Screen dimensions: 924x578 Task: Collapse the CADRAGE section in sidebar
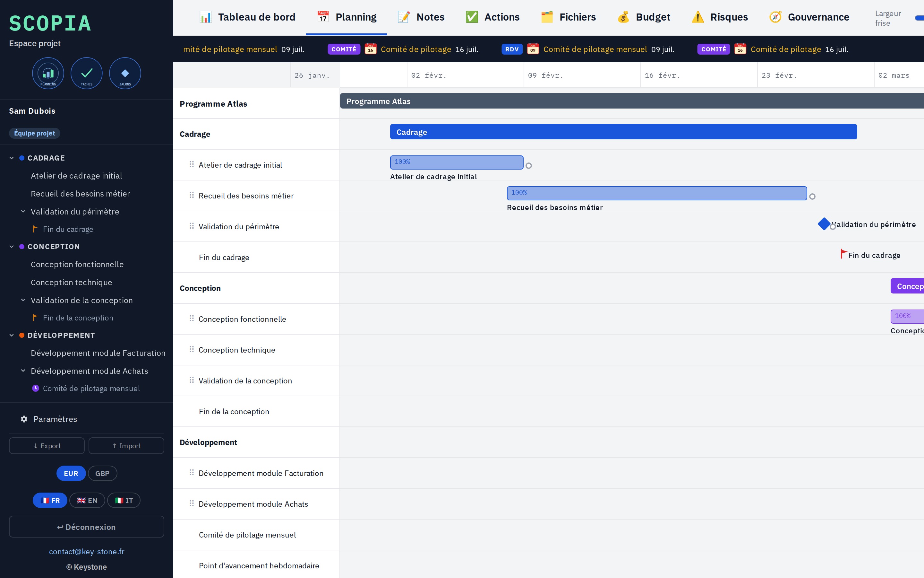(12, 158)
